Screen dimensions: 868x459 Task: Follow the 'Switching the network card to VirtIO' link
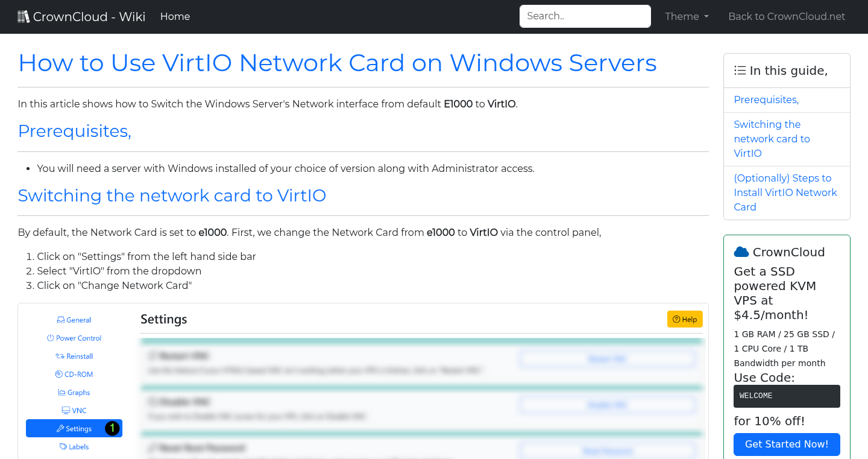tap(772, 139)
